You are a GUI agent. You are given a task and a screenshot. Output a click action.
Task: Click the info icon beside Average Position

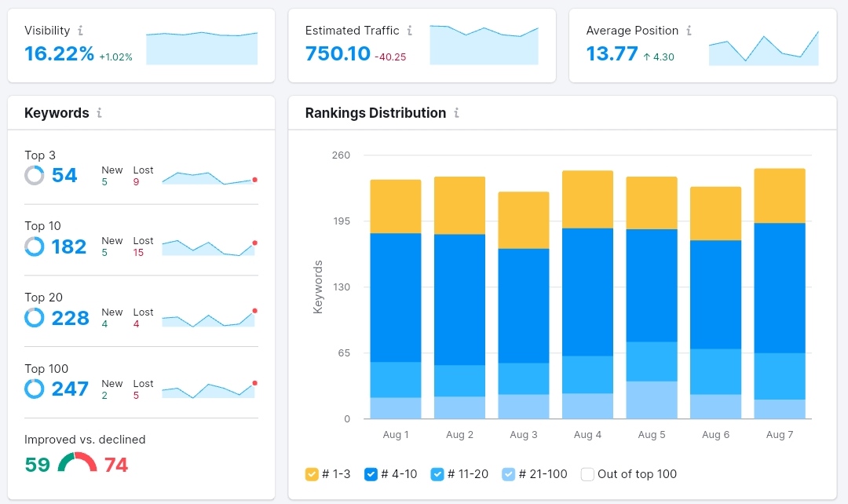point(689,31)
